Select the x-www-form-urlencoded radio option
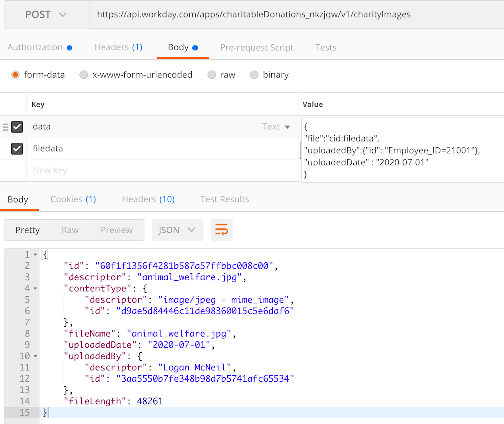Image resolution: width=504 pixels, height=424 pixels. pyautogui.click(x=84, y=75)
